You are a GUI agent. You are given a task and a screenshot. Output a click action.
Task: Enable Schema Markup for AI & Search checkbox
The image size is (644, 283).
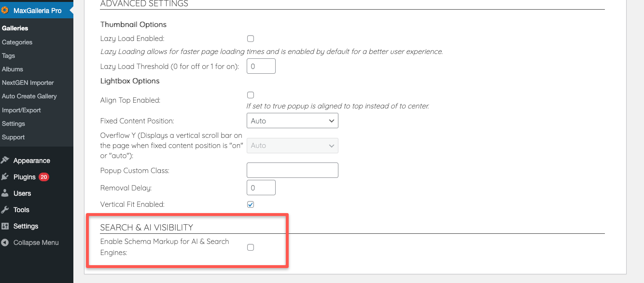click(251, 247)
